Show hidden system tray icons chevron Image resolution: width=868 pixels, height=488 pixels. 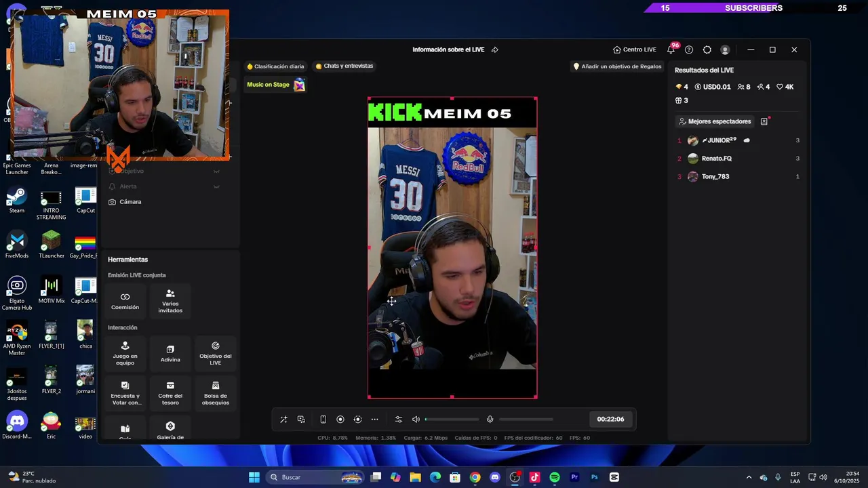click(x=749, y=477)
